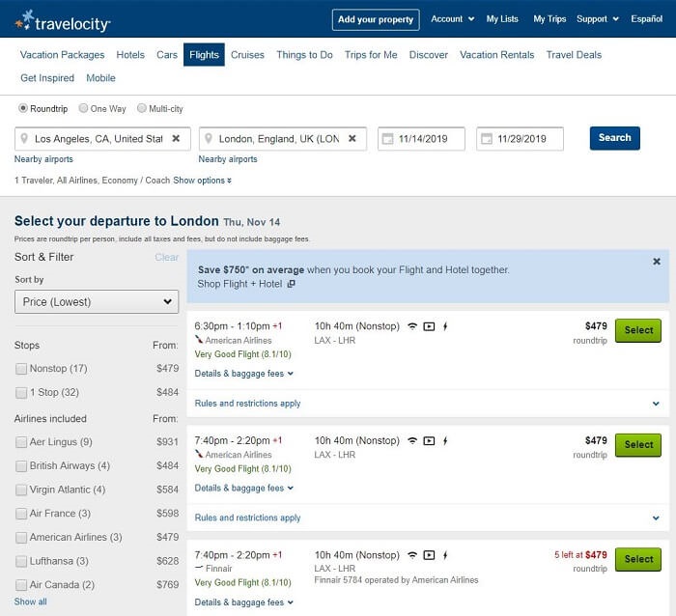The image size is (676, 616).
Task: Click the Los Angeles origin input field
Action: coord(102,139)
